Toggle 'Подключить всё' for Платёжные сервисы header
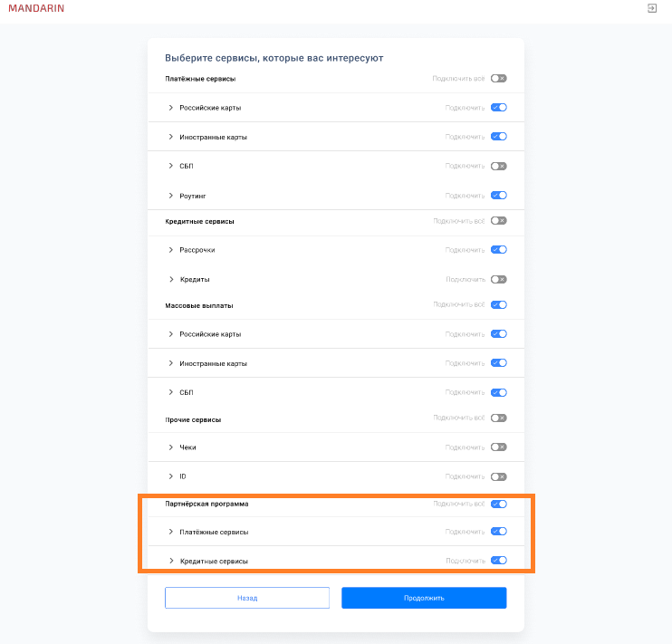The height and width of the screenshot is (644, 672). (498, 79)
